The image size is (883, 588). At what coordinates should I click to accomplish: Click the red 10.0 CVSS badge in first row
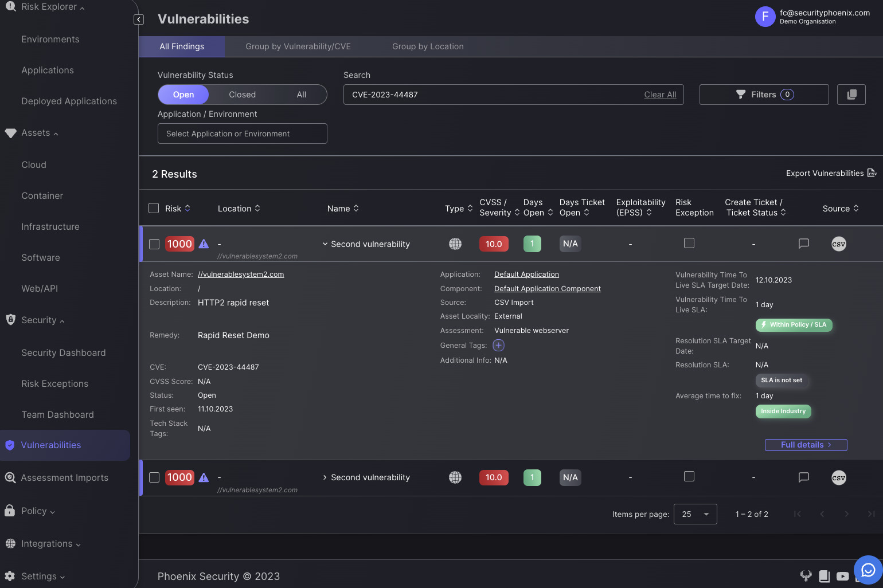[494, 244]
